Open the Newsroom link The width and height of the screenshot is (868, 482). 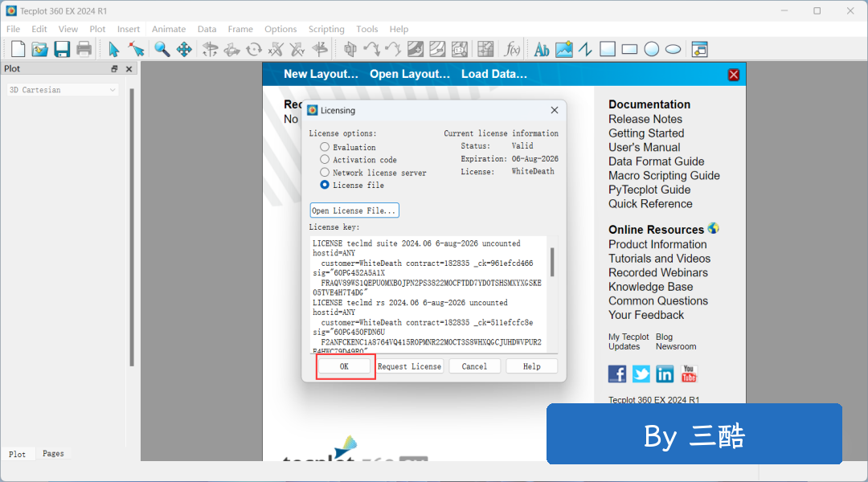coord(676,346)
